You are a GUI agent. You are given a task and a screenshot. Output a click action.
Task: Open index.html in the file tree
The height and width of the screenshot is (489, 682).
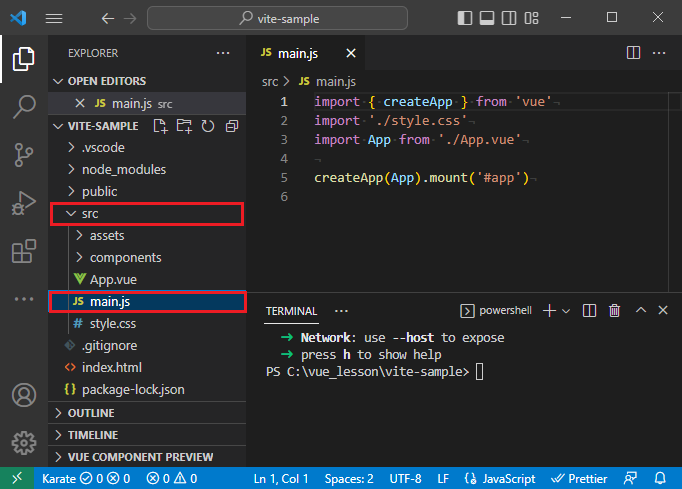(x=147, y=367)
